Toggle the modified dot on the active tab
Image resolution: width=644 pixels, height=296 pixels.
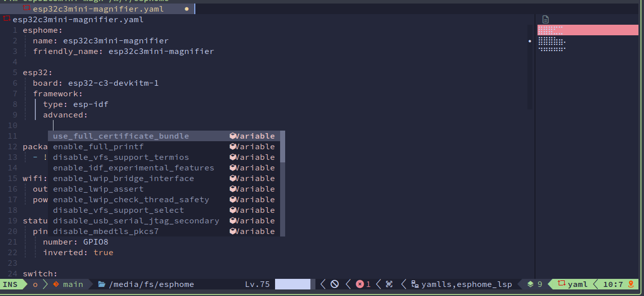[186, 9]
